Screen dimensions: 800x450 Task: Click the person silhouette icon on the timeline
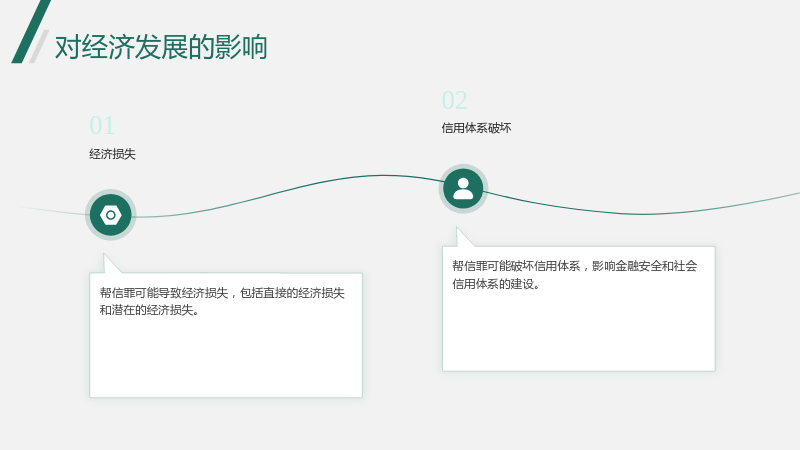pos(463,189)
